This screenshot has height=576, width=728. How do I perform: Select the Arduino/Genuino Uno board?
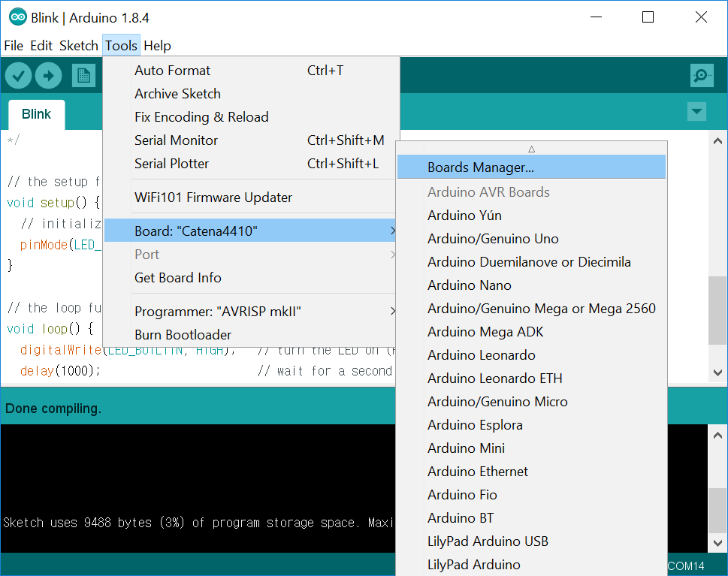[x=531, y=239]
